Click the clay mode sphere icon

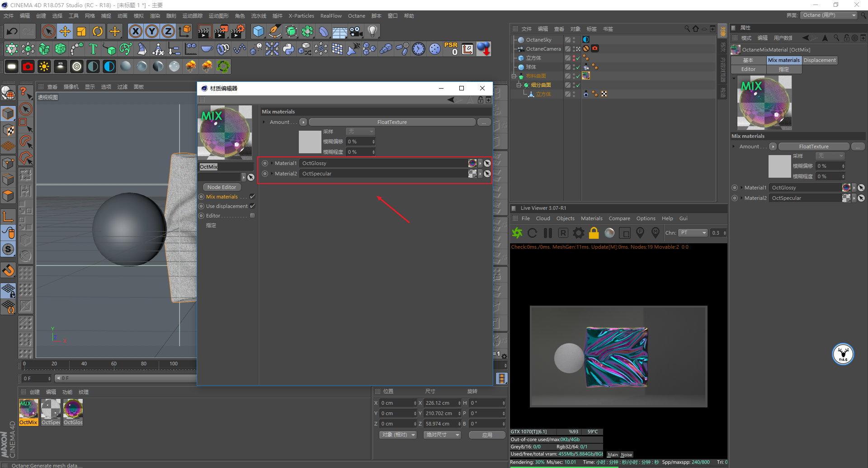[x=609, y=233]
